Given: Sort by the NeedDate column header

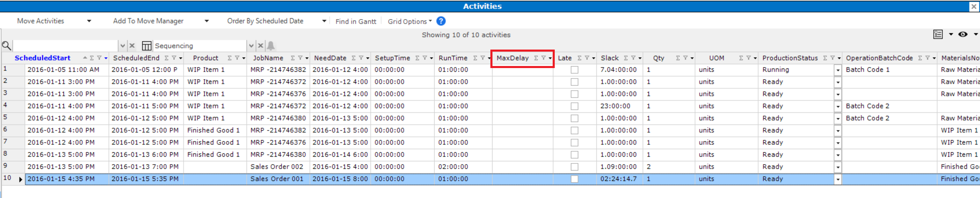Looking at the screenshot, I should tap(330, 58).
